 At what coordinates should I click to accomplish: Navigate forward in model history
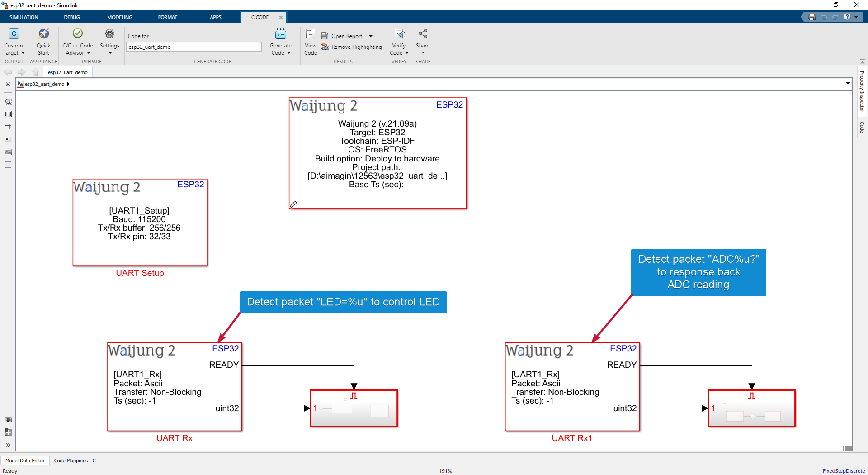tap(22, 72)
